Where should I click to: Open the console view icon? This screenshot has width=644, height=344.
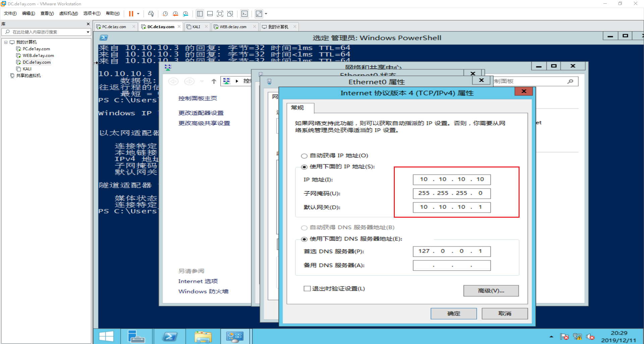pos(245,14)
